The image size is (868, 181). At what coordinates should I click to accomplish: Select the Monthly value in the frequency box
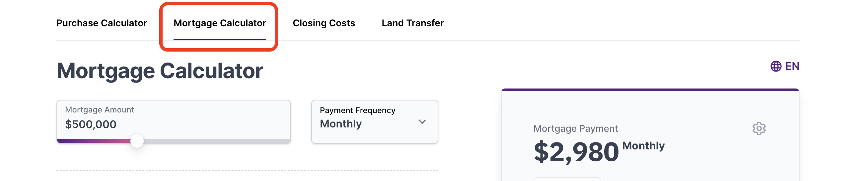coord(341,124)
